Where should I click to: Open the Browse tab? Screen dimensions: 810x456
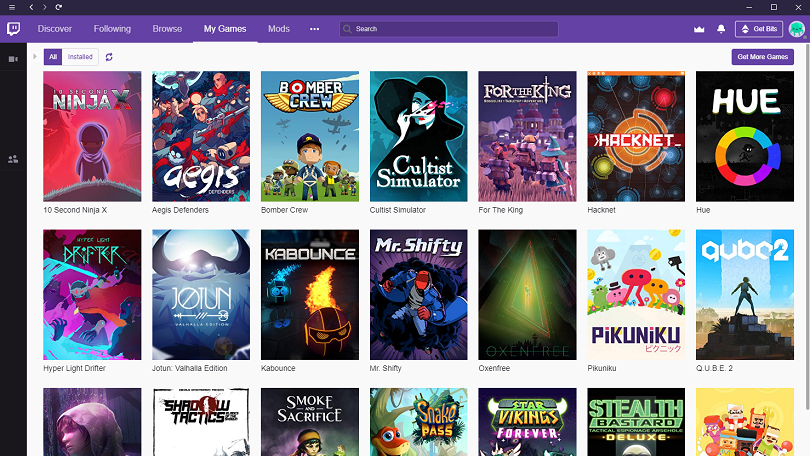(167, 29)
